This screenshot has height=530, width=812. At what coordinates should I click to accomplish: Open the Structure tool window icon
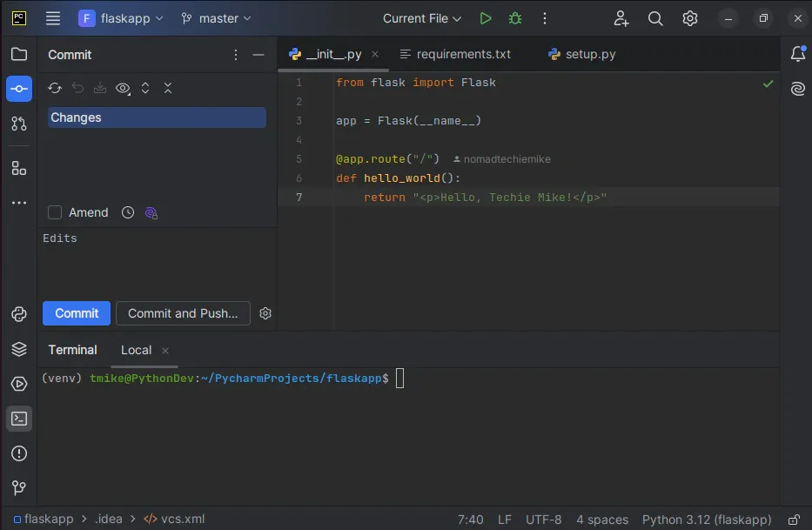click(19, 168)
